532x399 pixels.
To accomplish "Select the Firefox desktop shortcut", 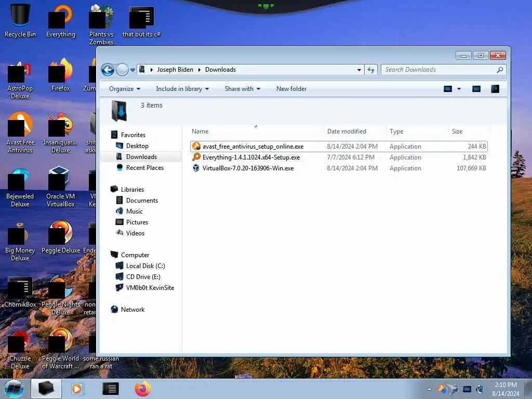I will point(61,75).
